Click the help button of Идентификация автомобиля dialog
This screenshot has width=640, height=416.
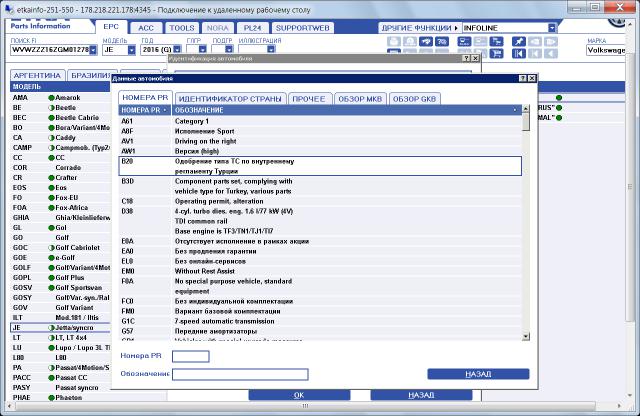[x=467, y=58]
